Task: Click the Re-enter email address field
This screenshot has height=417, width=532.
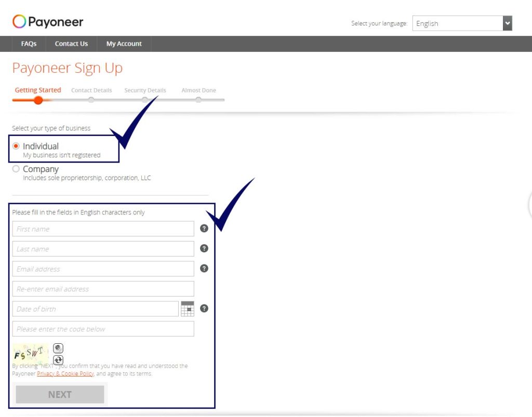Action: [103, 289]
